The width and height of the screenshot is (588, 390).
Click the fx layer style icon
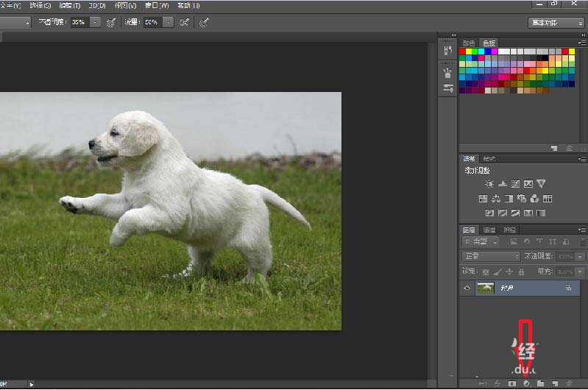point(498,383)
